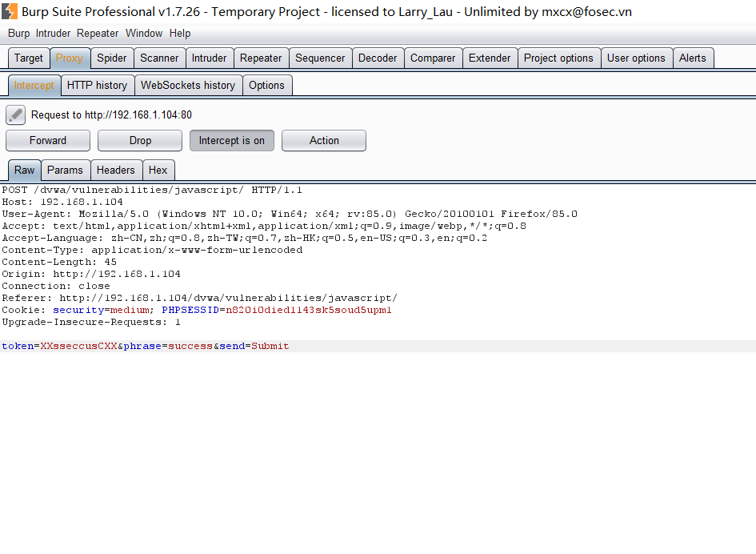
Task: Open the WebSockets history sub-tab
Action: pyautogui.click(x=188, y=86)
